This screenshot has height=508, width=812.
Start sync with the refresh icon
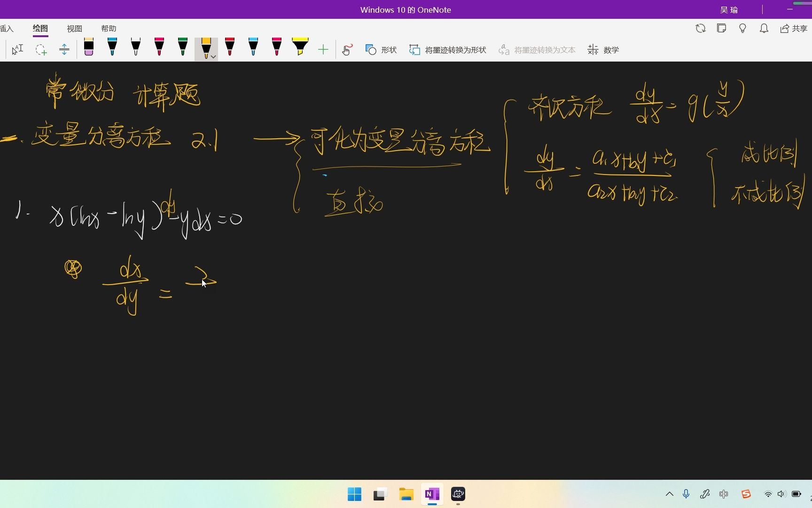pos(700,28)
